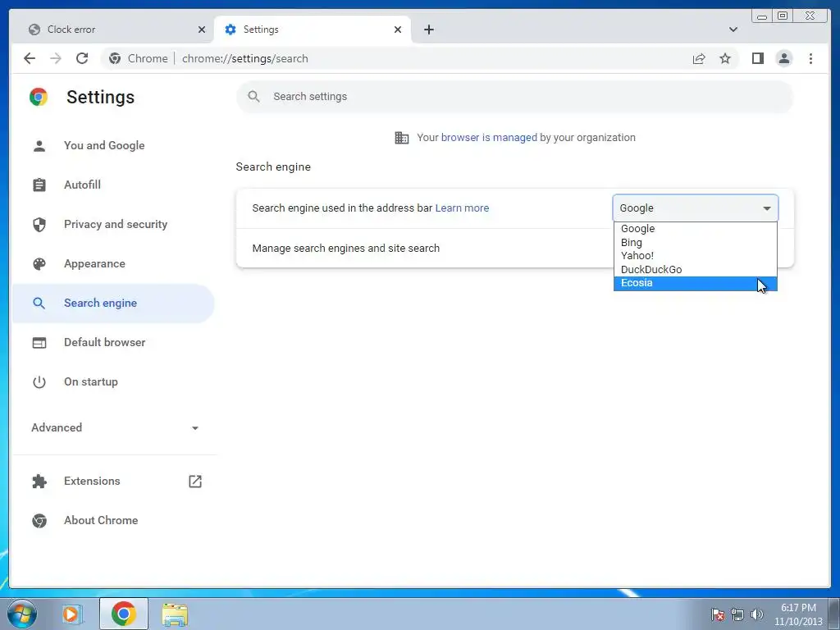The width and height of the screenshot is (840, 630).
Task: Open Default browser settings
Action: [113, 342]
